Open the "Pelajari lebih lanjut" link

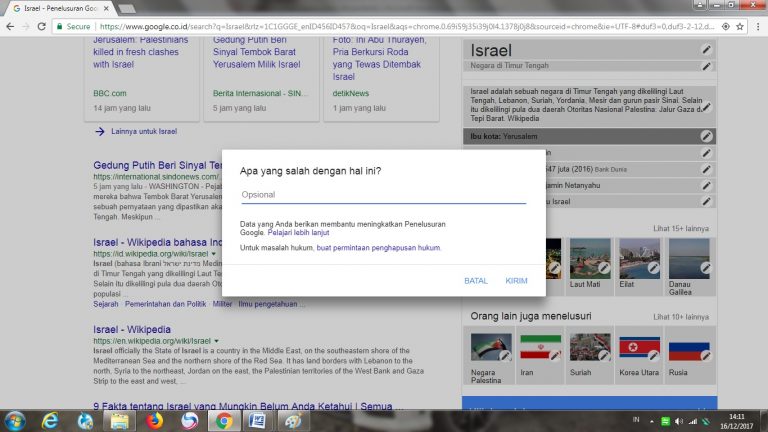coord(300,232)
